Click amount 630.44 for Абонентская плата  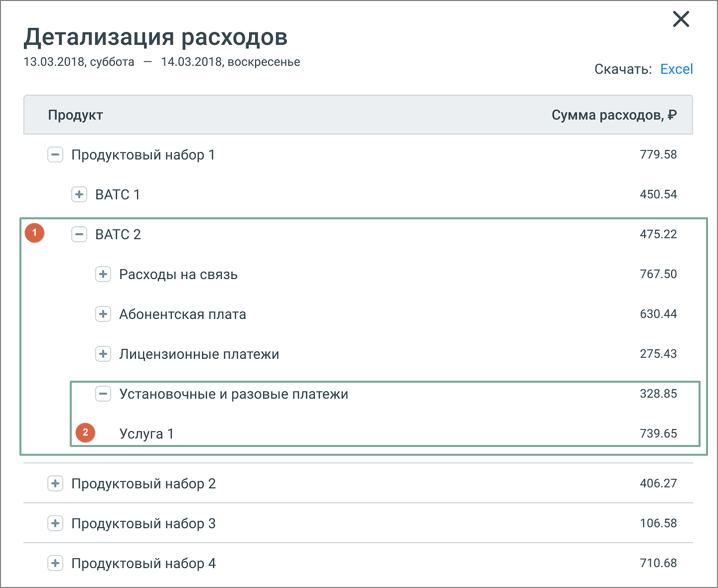(658, 314)
